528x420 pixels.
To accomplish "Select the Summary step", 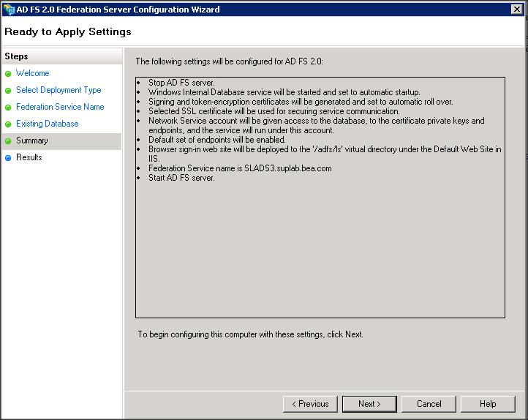I will tap(32, 140).
